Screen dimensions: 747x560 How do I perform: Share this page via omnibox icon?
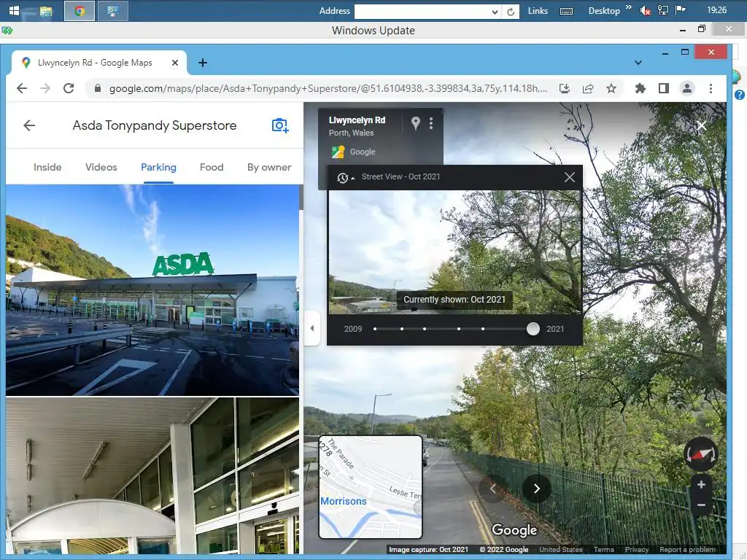pos(588,88)
